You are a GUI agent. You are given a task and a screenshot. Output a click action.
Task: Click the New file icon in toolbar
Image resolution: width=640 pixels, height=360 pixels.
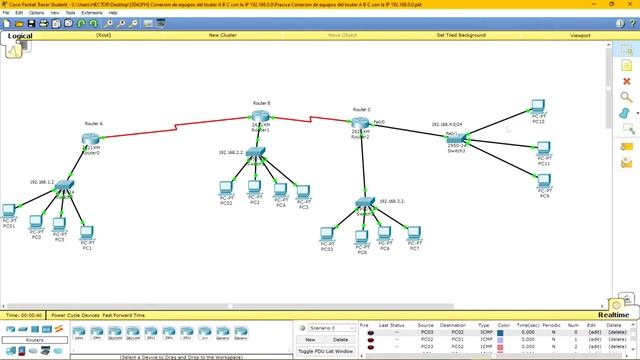click(7, 24)
